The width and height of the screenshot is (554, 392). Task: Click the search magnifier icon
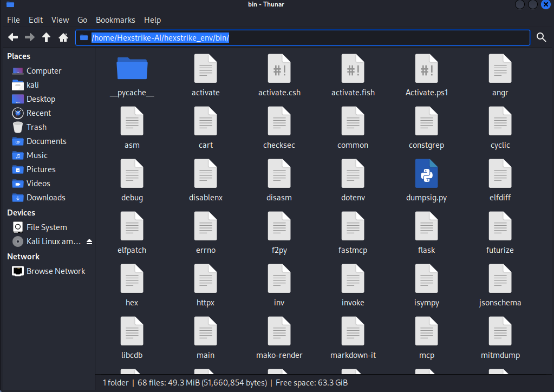[541, 37]
